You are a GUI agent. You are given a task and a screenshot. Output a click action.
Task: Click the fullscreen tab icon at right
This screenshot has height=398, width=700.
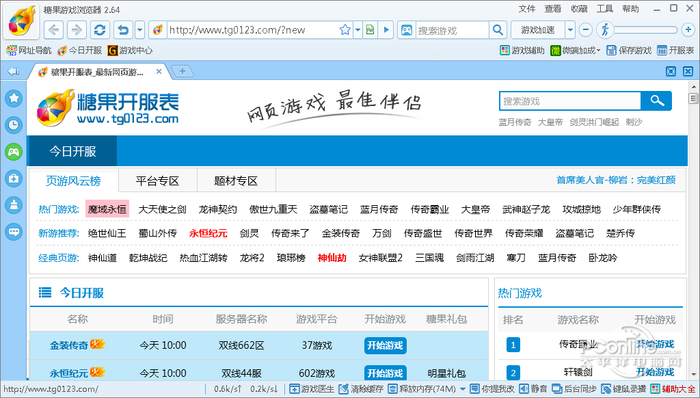point(671,71)
